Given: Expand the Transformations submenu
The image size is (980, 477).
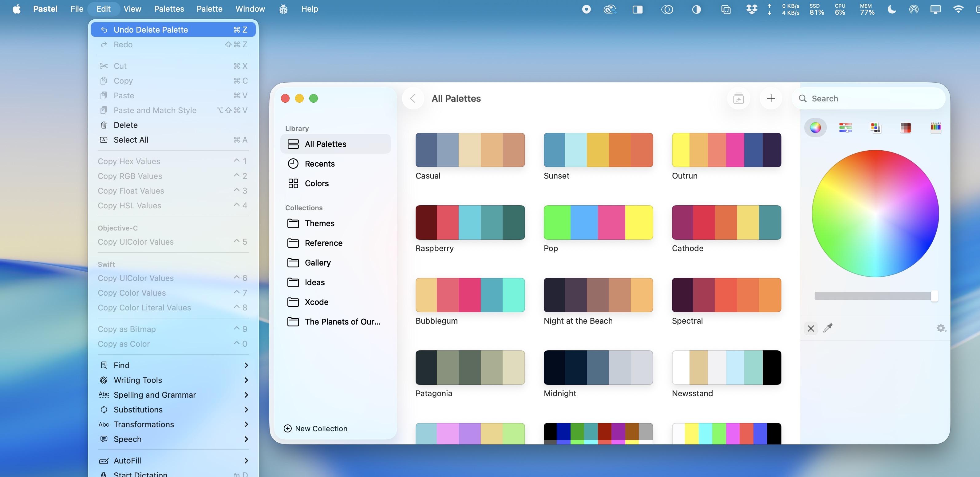Looking at the screenshot, I should click(173, 424).
